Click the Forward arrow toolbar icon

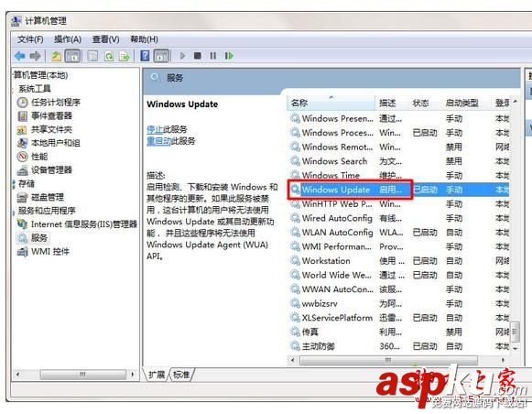[x=36, y=56]
